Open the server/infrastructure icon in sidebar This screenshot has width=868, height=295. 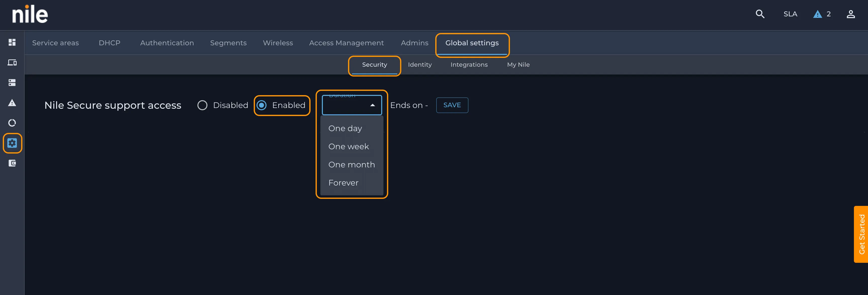(12, 83)
